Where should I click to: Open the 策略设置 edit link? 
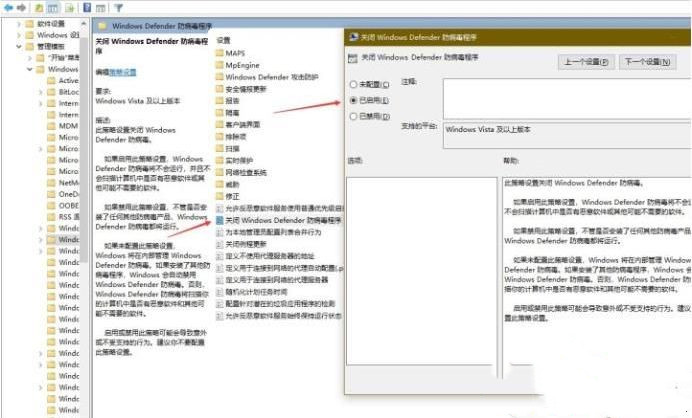pyautogui.click(x=123, y=72)
